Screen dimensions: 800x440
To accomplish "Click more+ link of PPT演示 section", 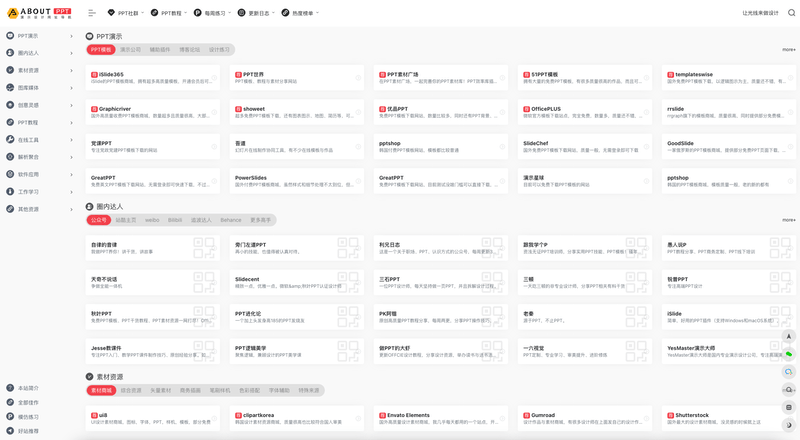I will coord(789,50).
